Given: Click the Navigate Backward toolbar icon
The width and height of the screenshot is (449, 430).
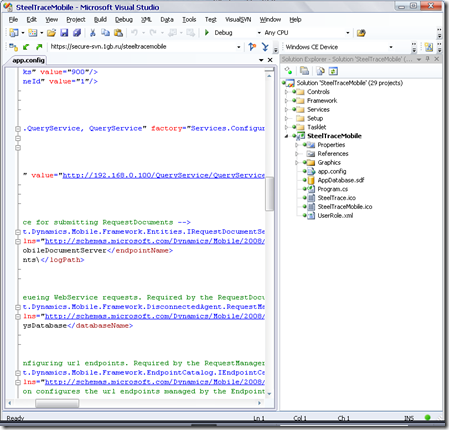Looking at the screenshot, I should [172, 33].
